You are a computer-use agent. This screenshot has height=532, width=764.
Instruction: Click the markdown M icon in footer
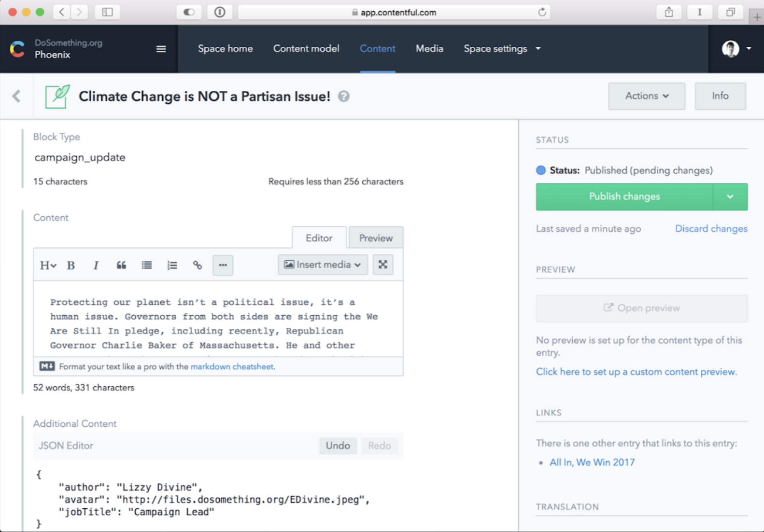coord(47,366)
